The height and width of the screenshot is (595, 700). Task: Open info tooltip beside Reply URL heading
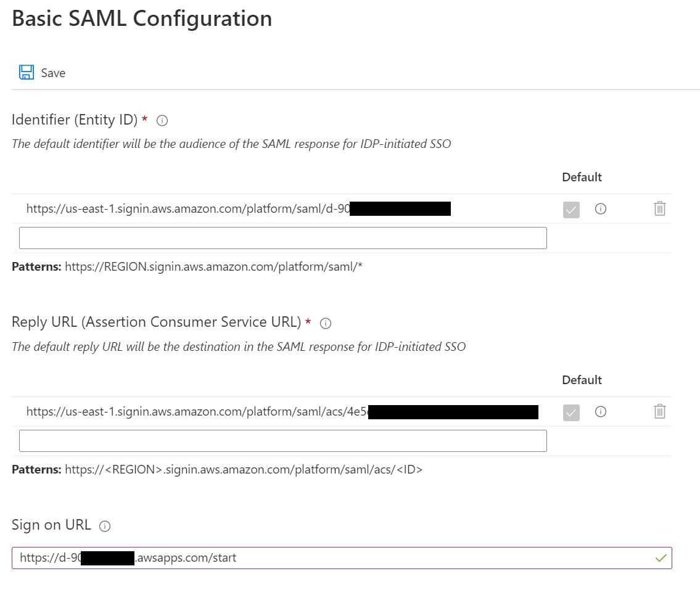tap(326, 323)
